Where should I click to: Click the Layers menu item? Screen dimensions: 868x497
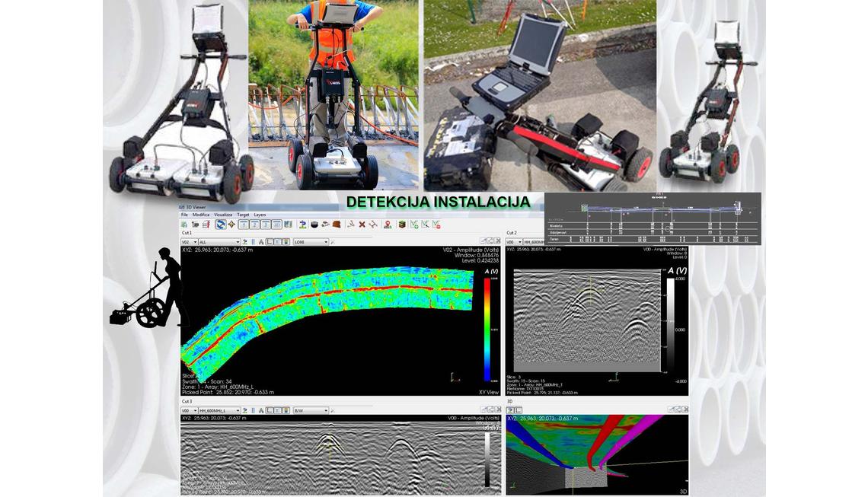tap(260, 215)
